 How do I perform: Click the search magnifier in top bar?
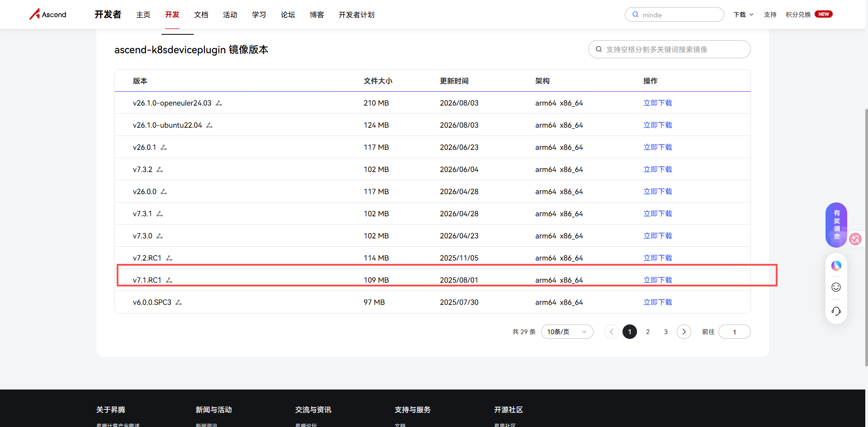click(635, 14)
